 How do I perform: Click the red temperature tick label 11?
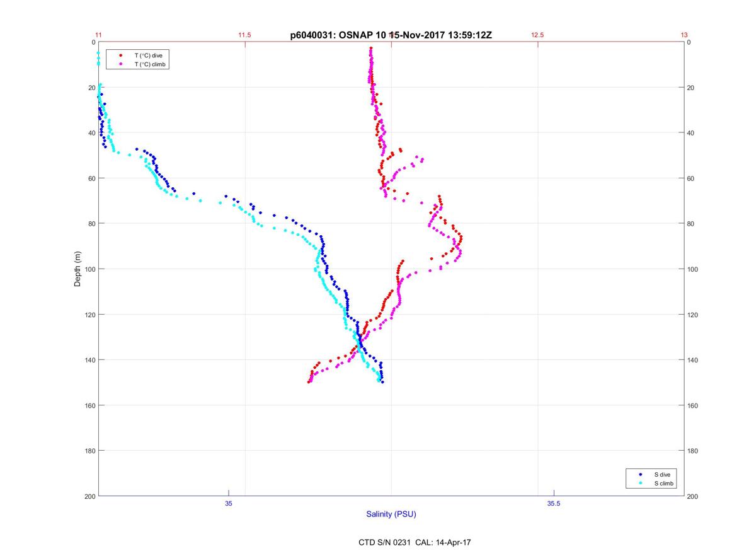click(98, 35)
